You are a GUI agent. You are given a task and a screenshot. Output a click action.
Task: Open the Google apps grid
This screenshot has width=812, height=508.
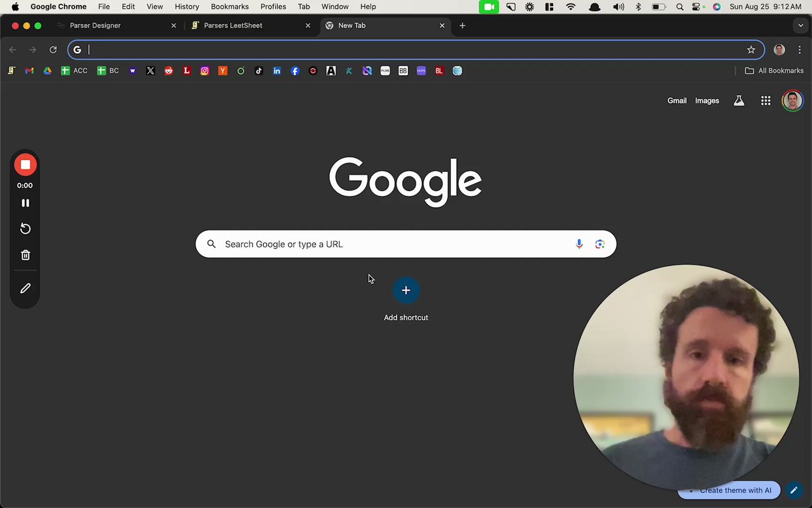pyautogui.click(x=766, y=100)
